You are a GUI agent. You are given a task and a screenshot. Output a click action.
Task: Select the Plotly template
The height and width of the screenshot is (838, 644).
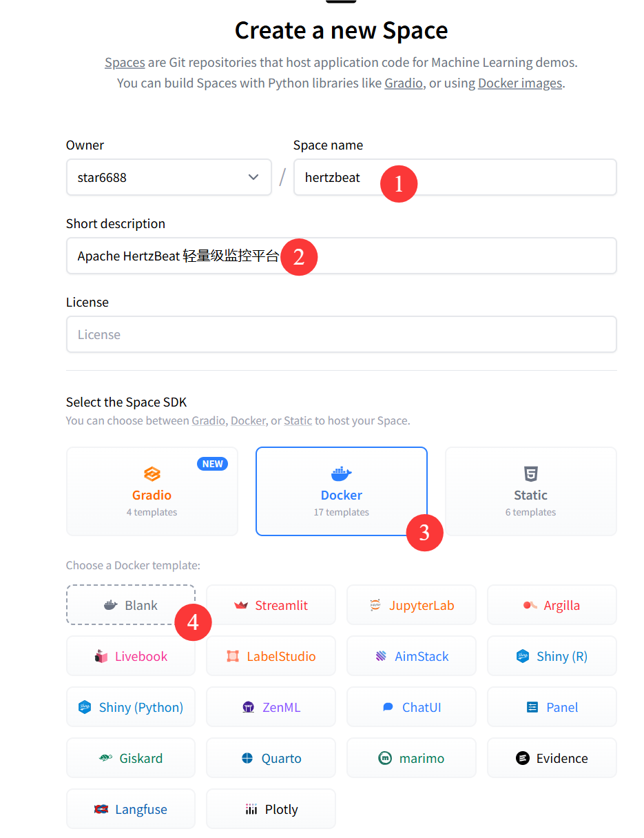pyautogui.click(x=271, y=808)
